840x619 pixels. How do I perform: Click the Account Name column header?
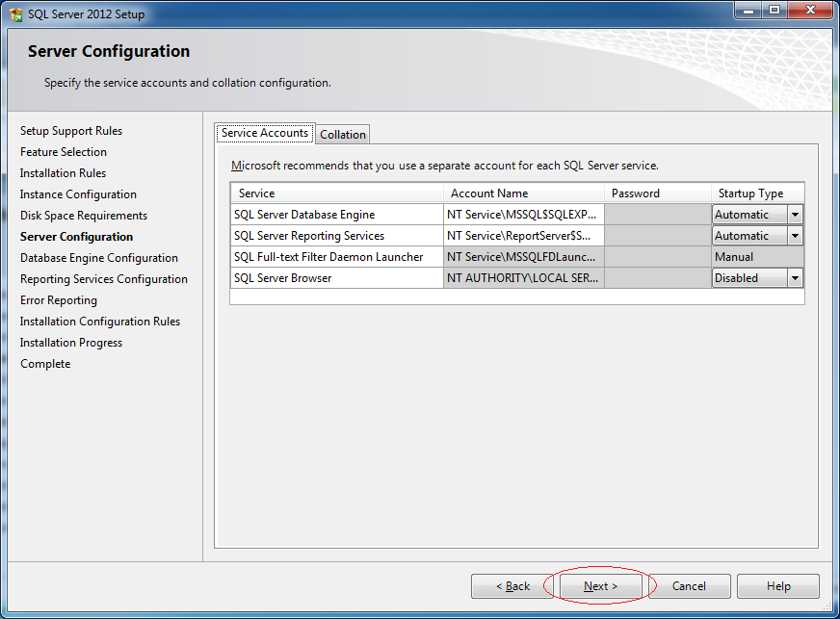pyautogui.click(x=524, y=193)
